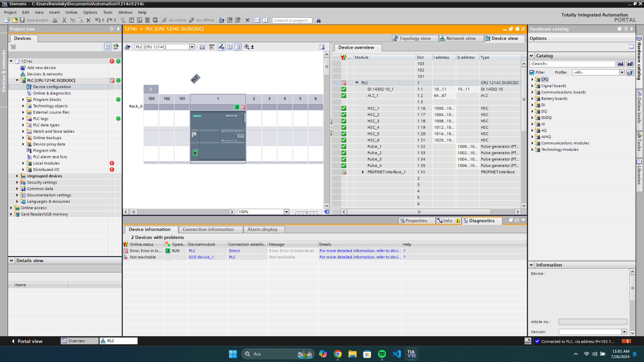
Task: Open the 100% zoom level dropdown
Action: 287,212
